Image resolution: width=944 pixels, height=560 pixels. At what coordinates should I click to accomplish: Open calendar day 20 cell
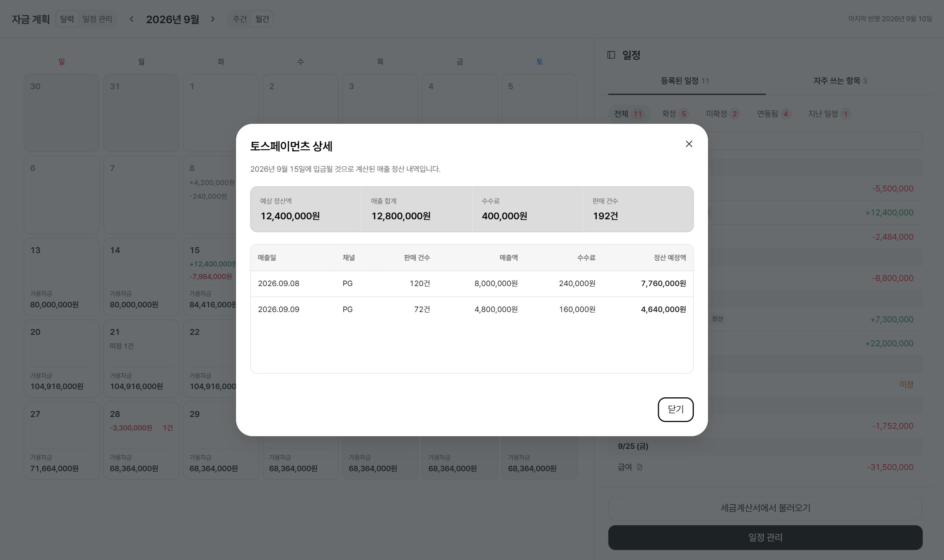pyautogui.click(x=62, y=358)
